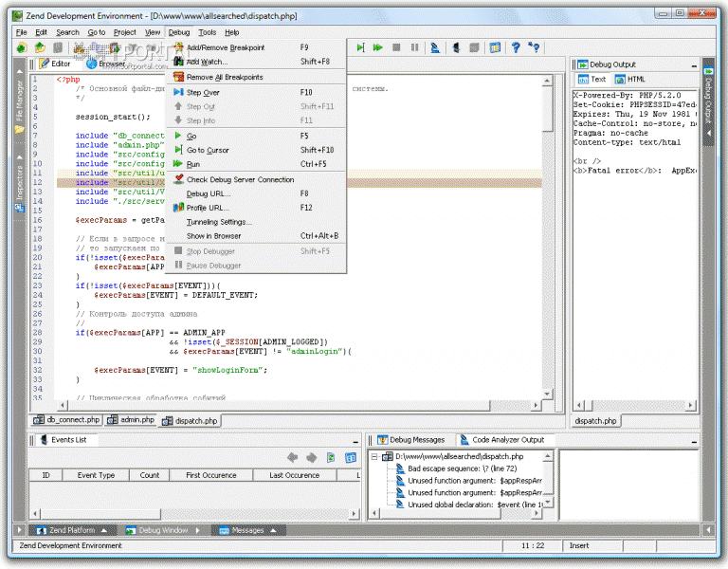The image size is (728, 569).
Task: Choose Step Over in Debug menu
Action: pyautogui.click(x=256, y=92)
